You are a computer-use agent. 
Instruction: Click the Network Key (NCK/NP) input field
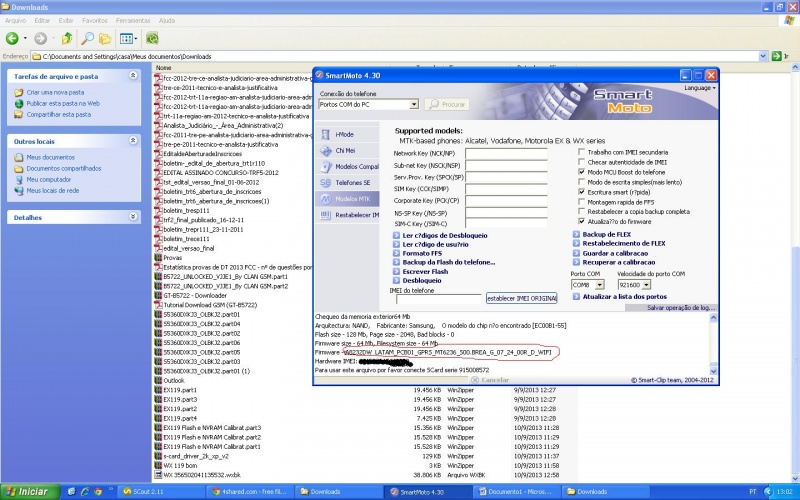506,154
